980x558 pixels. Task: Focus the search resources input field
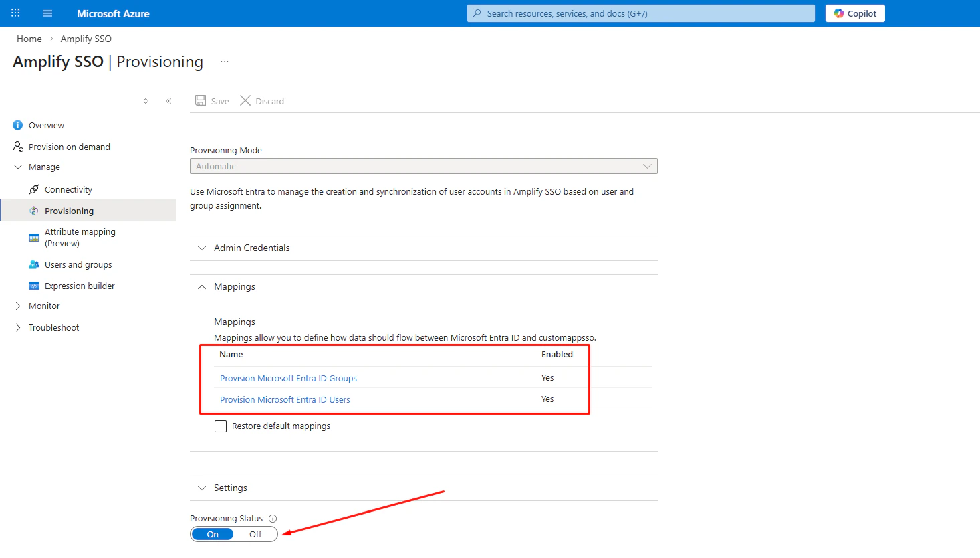tap(641, 13)
